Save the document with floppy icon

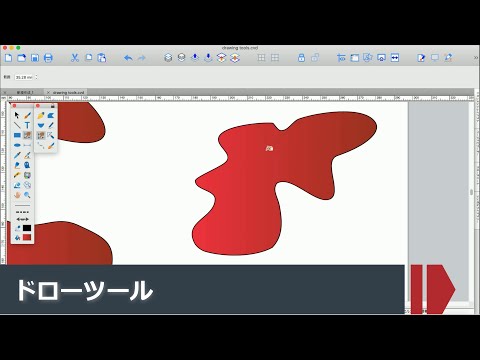click(35, 58)
